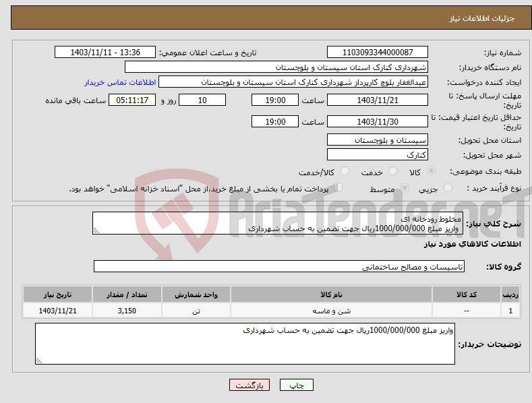The height and width of the screenshot is (403, 532).
Task: Click the response deadline date 1403/11/21 field
Action: [378, 100]
